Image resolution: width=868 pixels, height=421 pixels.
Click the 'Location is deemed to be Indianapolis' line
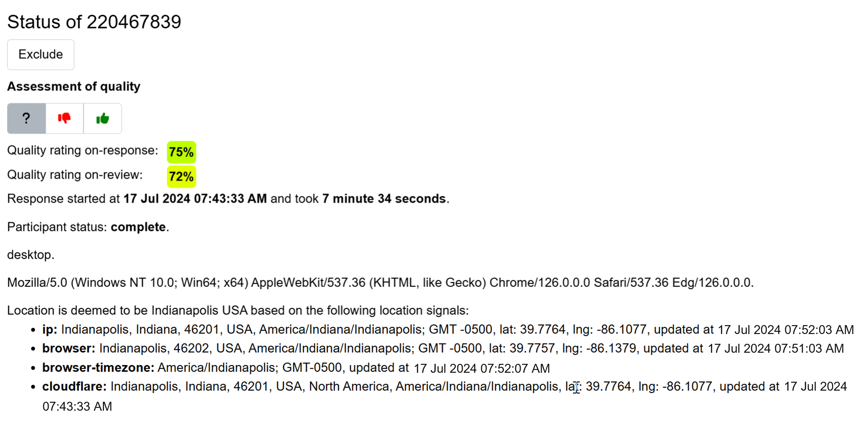[x=237, y=310]
